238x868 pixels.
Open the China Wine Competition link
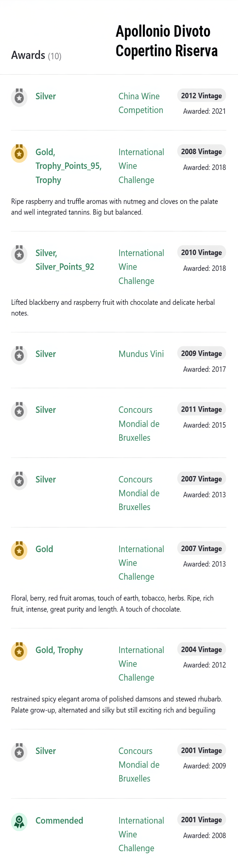point(141,103)
